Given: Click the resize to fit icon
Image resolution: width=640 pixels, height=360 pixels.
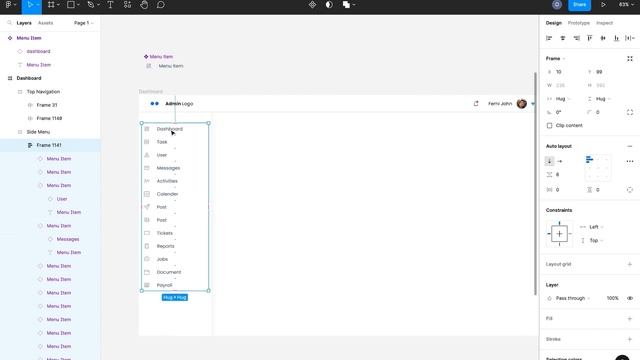Looking at the screenshot, I should click(630, 58).
